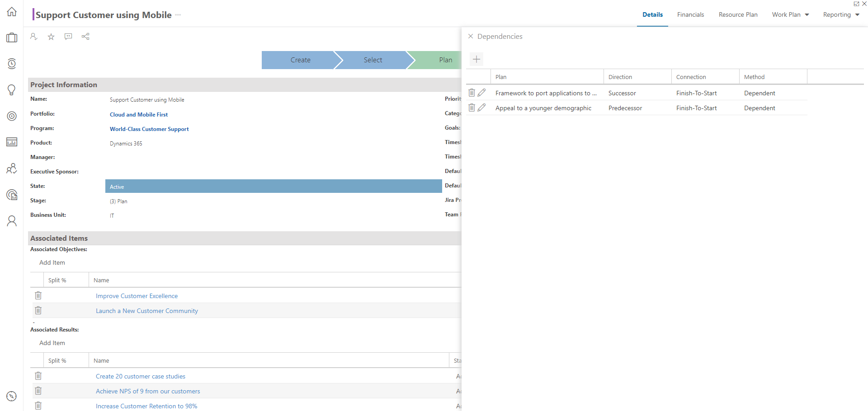Image resolution: width=868 pixels, height=411 pixels.
Task: Open the comments speech bubble icon
Action: click(x=68, y=37)
